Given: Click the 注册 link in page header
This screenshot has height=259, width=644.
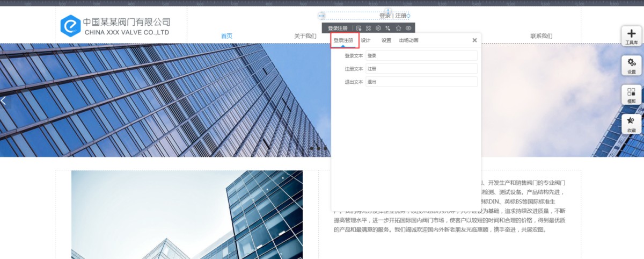Looking at the screenshot, I should pyautogui.click(x=401, y=16).
